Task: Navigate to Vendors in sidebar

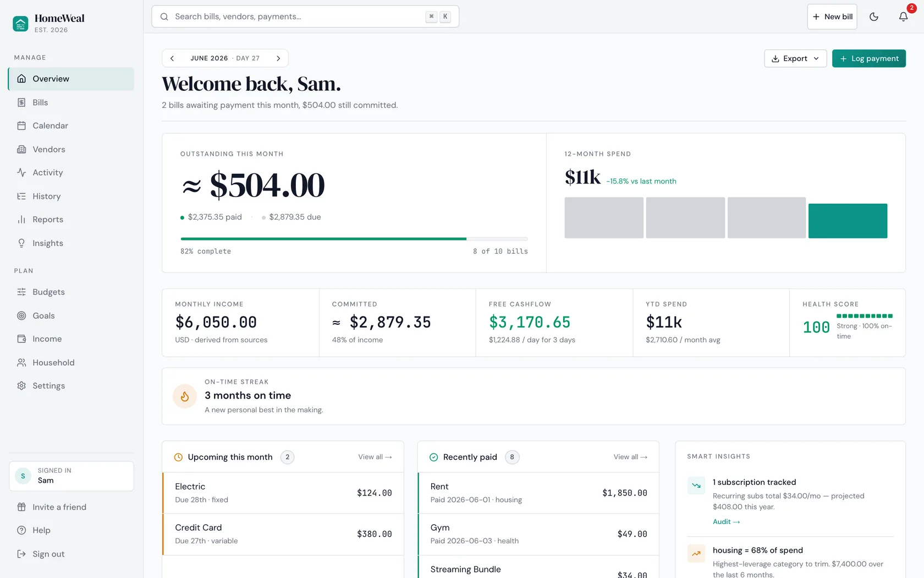Action: pos(71,149)
